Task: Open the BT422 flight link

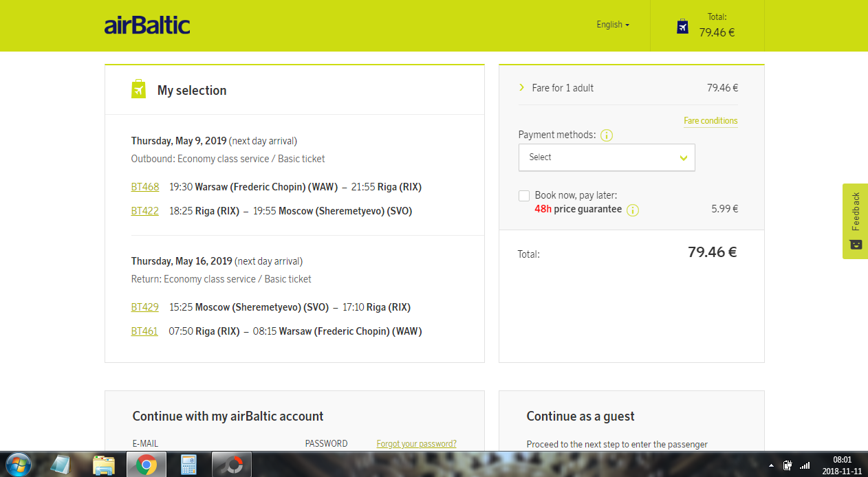Action: click(x=145, y=211)
